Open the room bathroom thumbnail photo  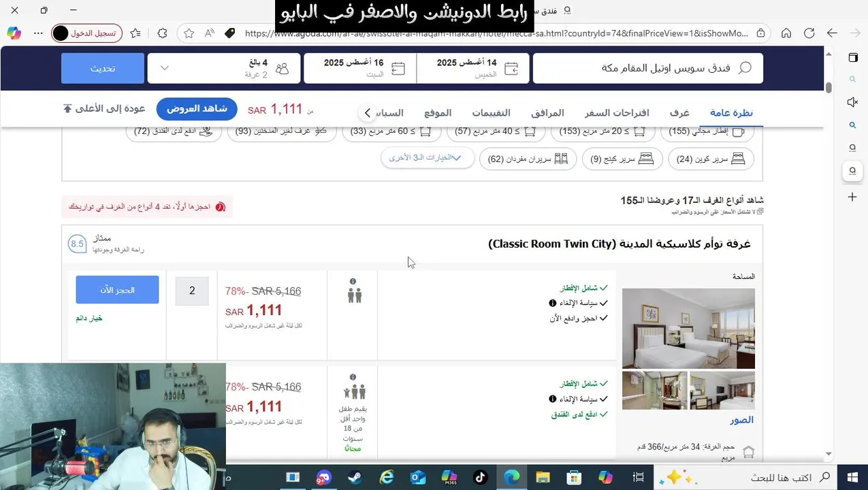coord(654,390)
